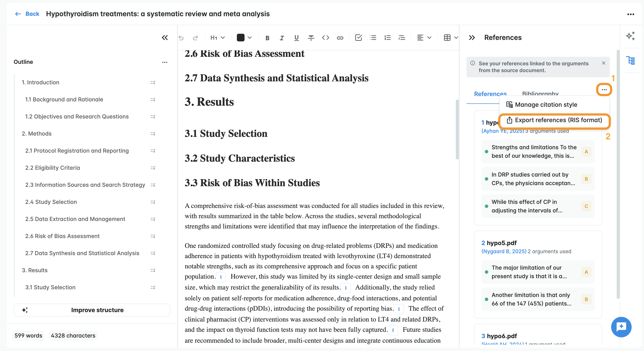Click options icon beside 2.2 Eligibility Criteria
The image size is (644, 351).
click(x=153, y=168)
